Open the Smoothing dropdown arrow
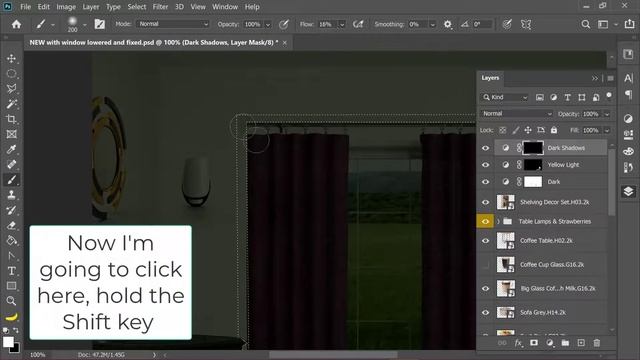The width and height of the screenshot is (640, 360). tap(433, 24)
